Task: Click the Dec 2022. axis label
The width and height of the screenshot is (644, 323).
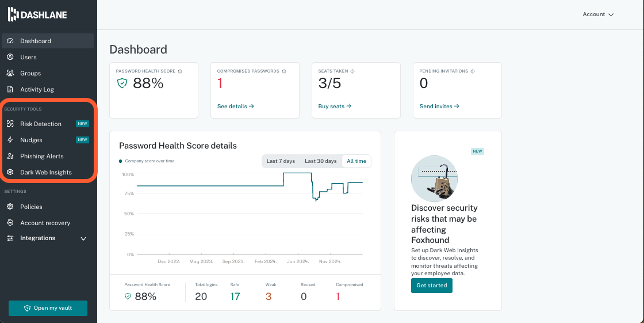Action: [169, 261]
